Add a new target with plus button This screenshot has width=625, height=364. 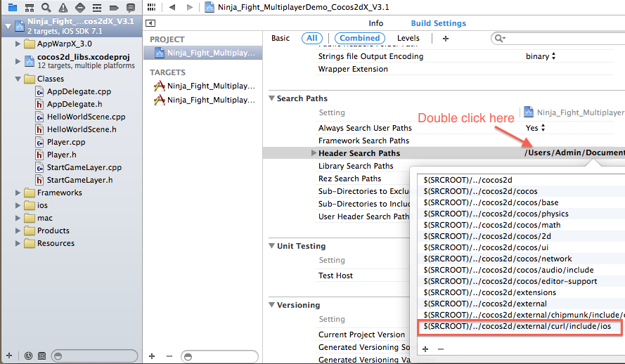[x=152, y=356]
